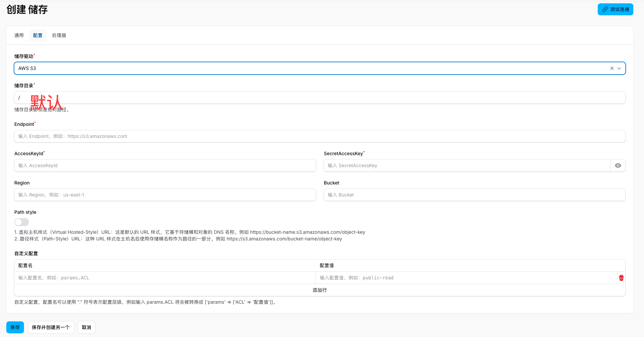Click 添加行 to add config row
The image size is (644, 337).
(319, 290)
